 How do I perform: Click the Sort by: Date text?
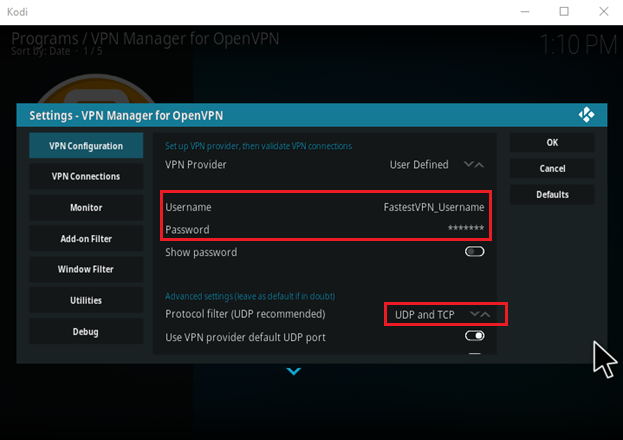pos(41,51)
